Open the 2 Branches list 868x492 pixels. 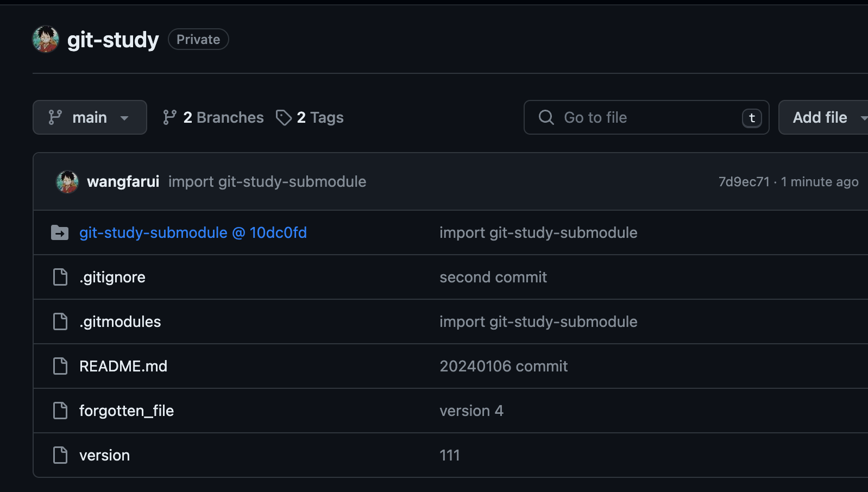213,117
